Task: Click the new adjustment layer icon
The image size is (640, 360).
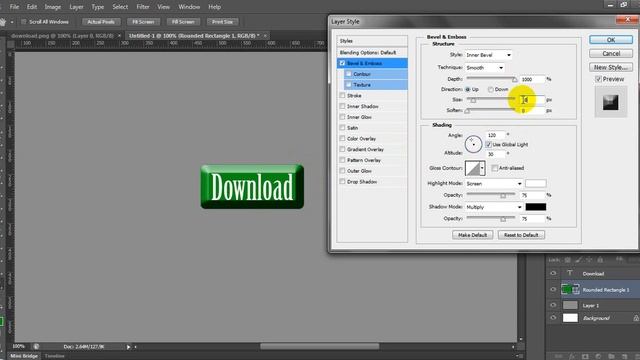Action: click(598, 356)
